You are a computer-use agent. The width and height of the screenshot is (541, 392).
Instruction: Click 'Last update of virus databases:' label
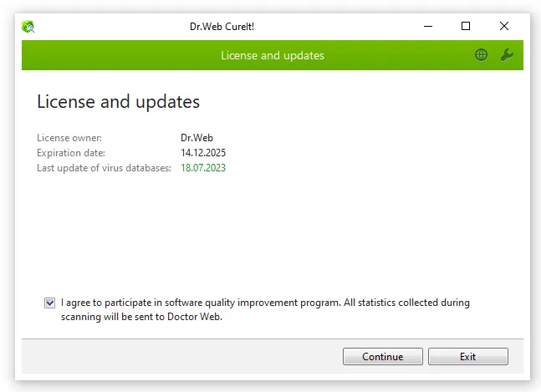coord(104,168)
